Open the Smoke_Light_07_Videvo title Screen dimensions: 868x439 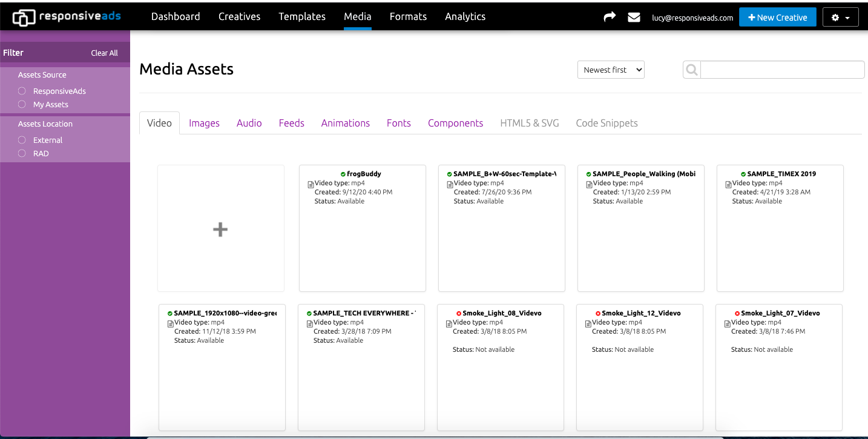pos(780,314)
